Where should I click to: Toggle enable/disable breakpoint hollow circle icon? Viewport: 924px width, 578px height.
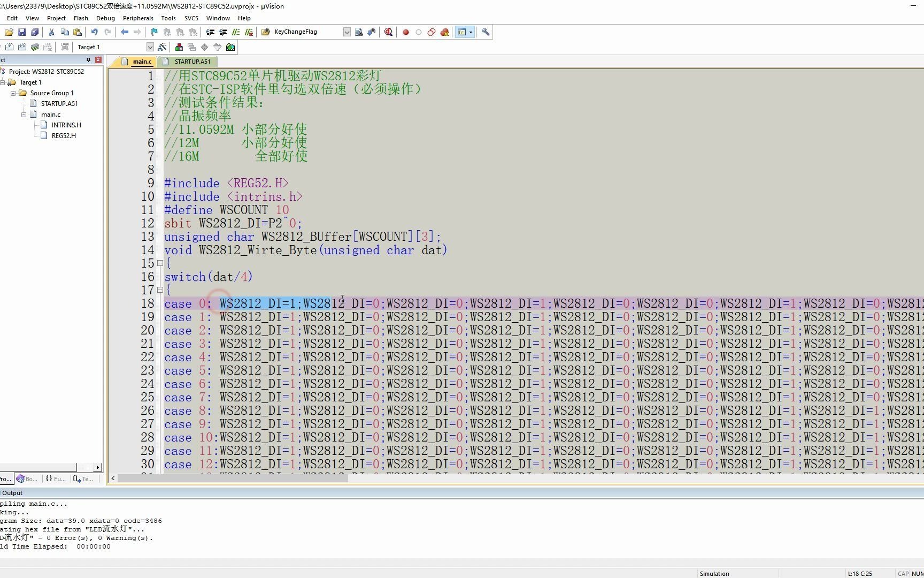click(419, 32)
